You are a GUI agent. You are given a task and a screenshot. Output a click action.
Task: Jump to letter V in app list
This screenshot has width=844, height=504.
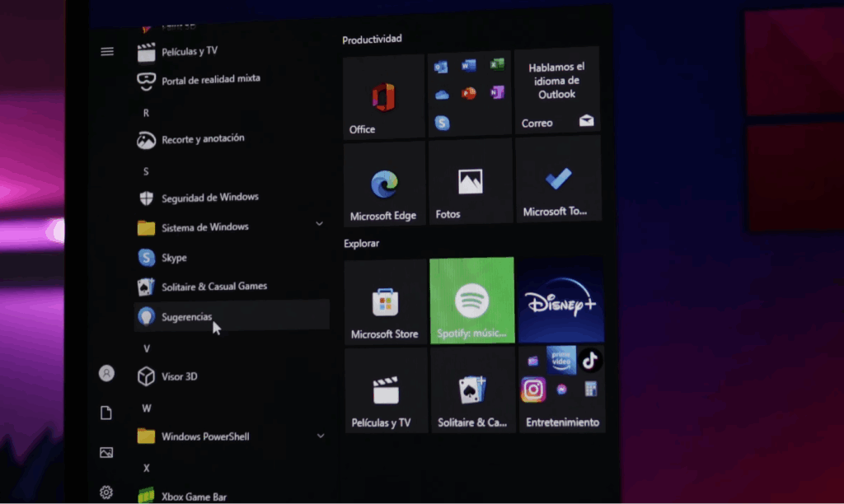[147, 348]
